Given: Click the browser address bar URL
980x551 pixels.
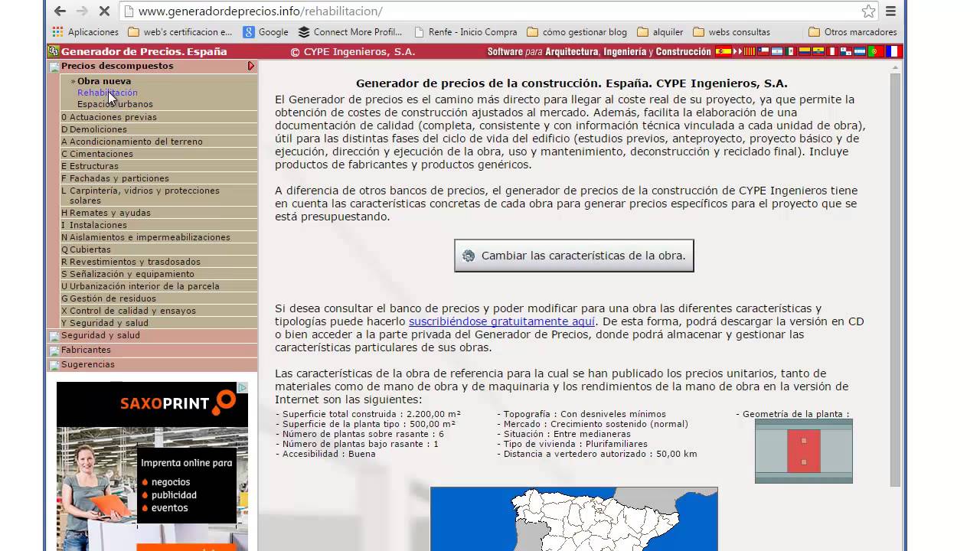Looking at the screenshot, I should pyautogui.click(x=260, y=11).
